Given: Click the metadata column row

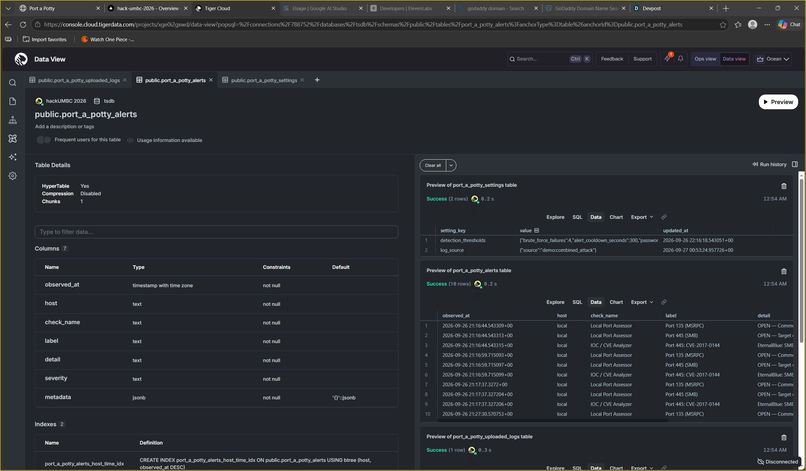Looking at the screenshot, I should (216, 397).
